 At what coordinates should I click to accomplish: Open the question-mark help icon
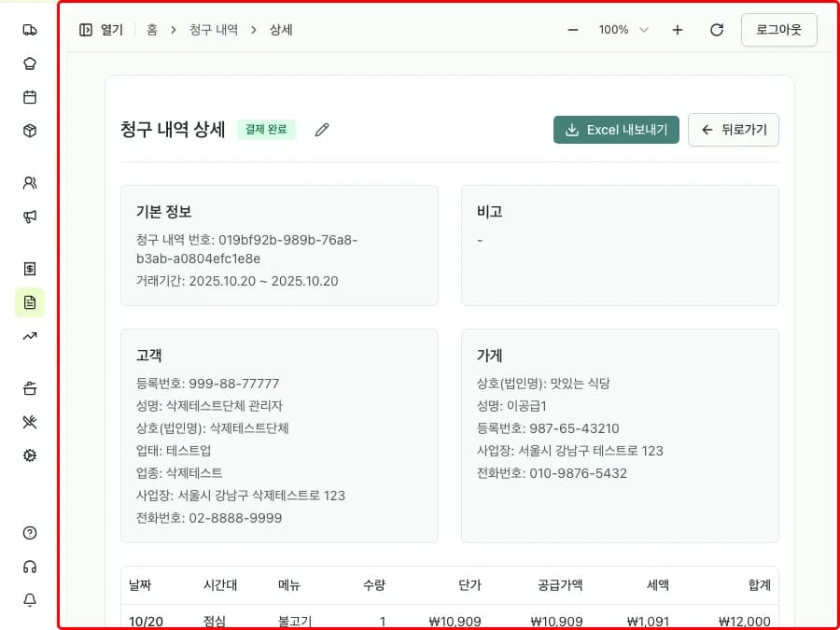coord(29,532)
